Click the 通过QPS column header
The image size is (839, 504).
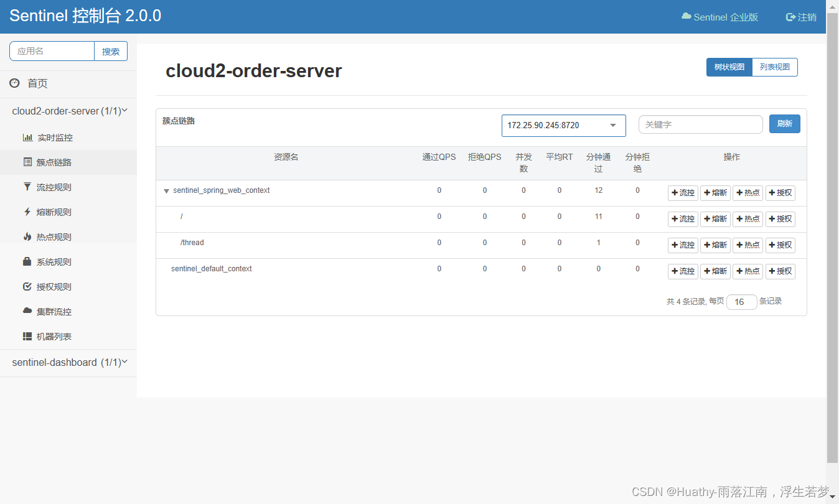point(439,157)
